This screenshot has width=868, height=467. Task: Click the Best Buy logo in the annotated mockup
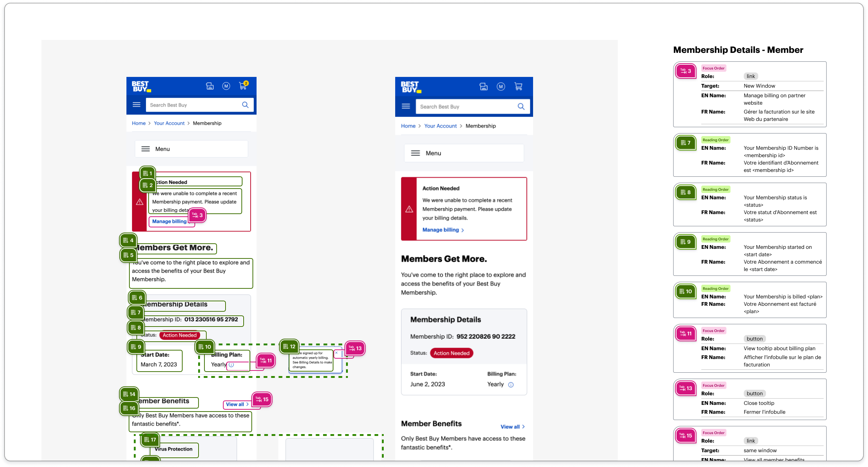141,87
